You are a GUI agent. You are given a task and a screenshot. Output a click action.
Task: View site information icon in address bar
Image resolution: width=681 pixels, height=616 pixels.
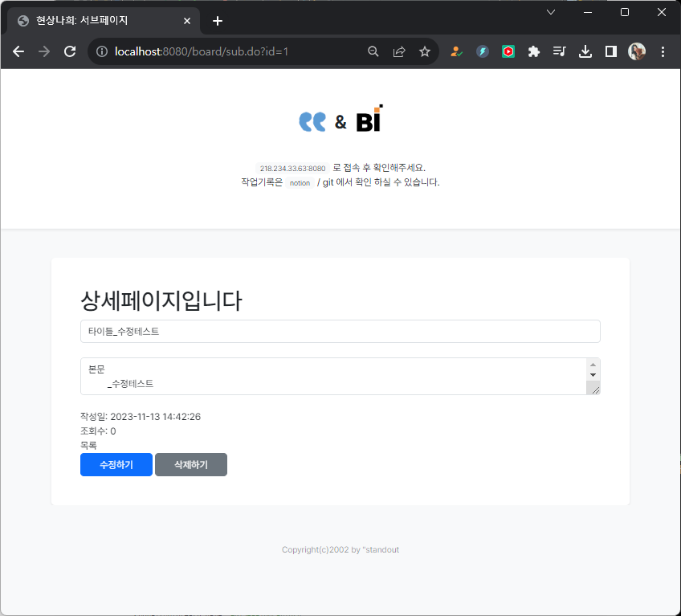(x=102, y=51)
